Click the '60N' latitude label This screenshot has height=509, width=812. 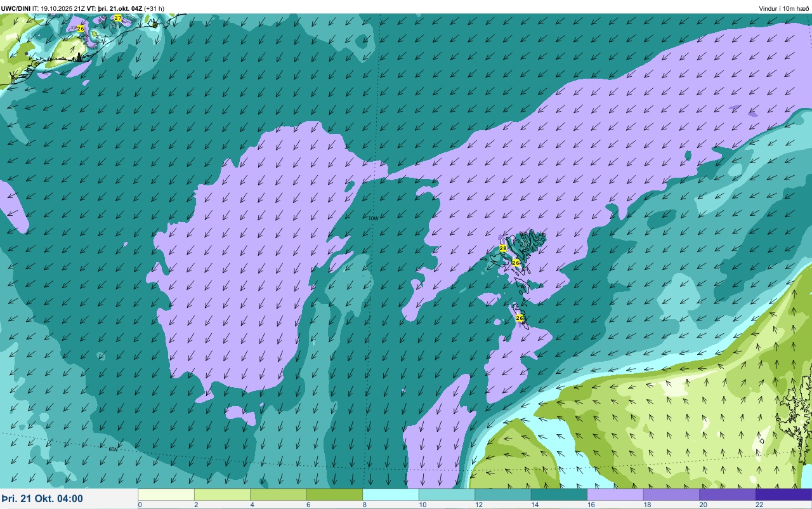pos(113,449)
